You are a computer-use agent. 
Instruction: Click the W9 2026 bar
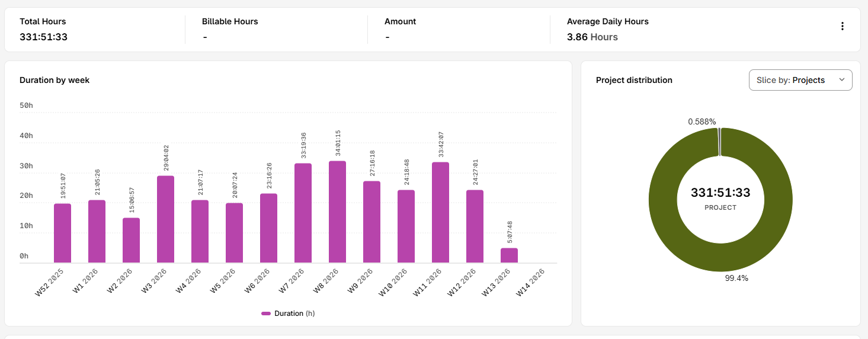(371, 222)
